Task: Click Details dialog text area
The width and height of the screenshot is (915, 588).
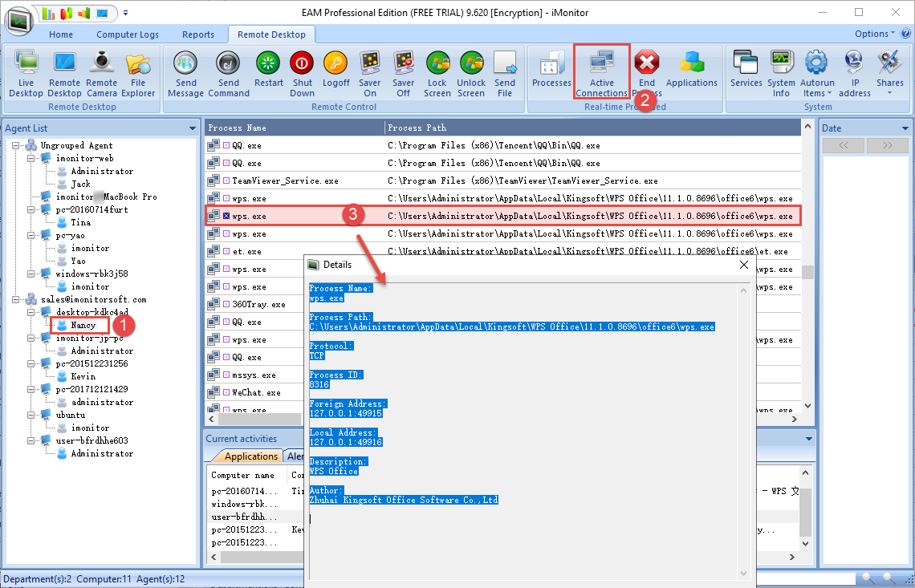Action: click(523, 431)
